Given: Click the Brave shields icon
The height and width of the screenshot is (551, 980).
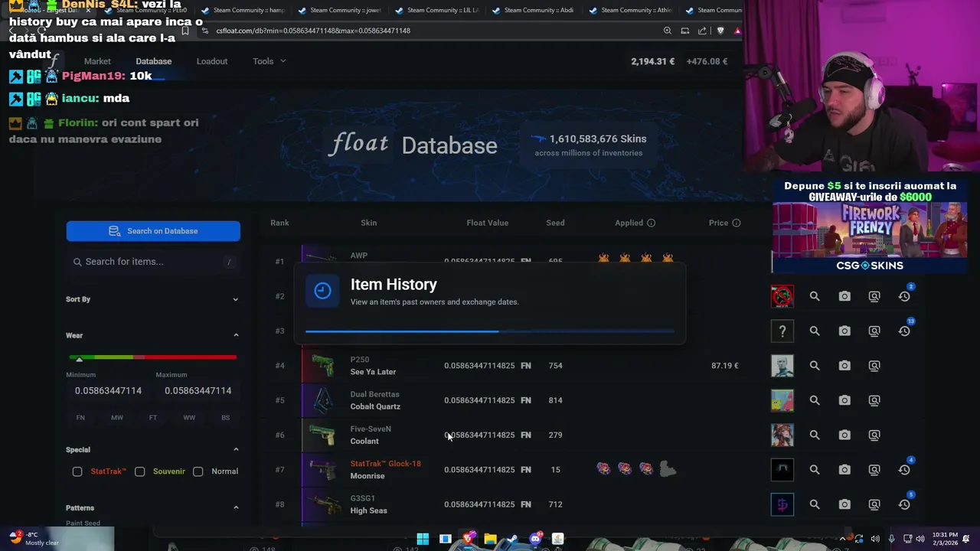Looking at the screenshot, I should coord(720,31).
